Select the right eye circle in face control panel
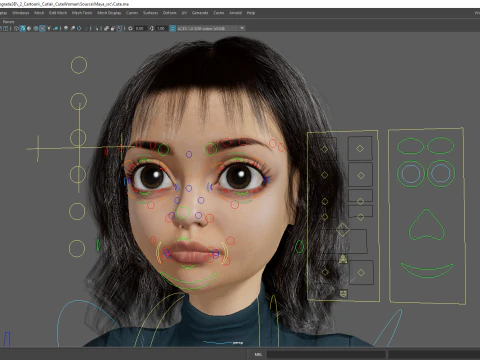This screenshot has height=360, width=480. click(x=441, y=173)
